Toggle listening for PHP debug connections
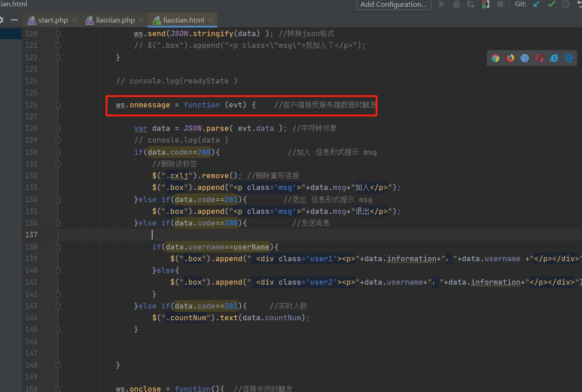Screen dimensions: 582x392 (x=485, y=5)
